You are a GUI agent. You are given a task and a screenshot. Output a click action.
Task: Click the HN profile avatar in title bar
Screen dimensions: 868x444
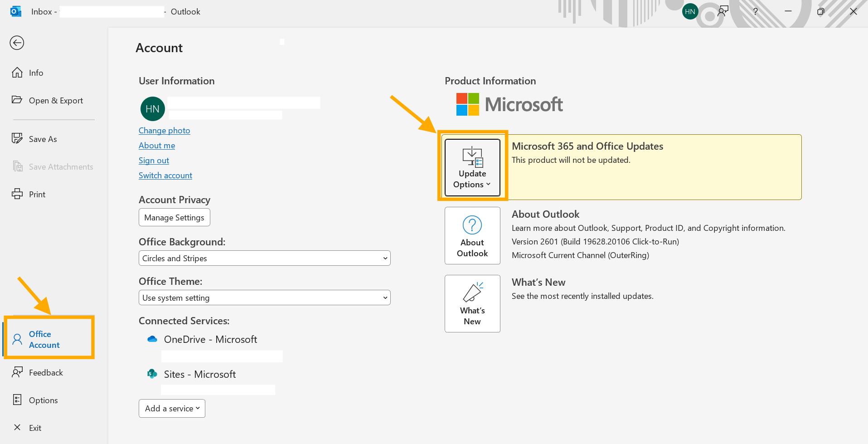pyautogui.click(x=690, y=12)
